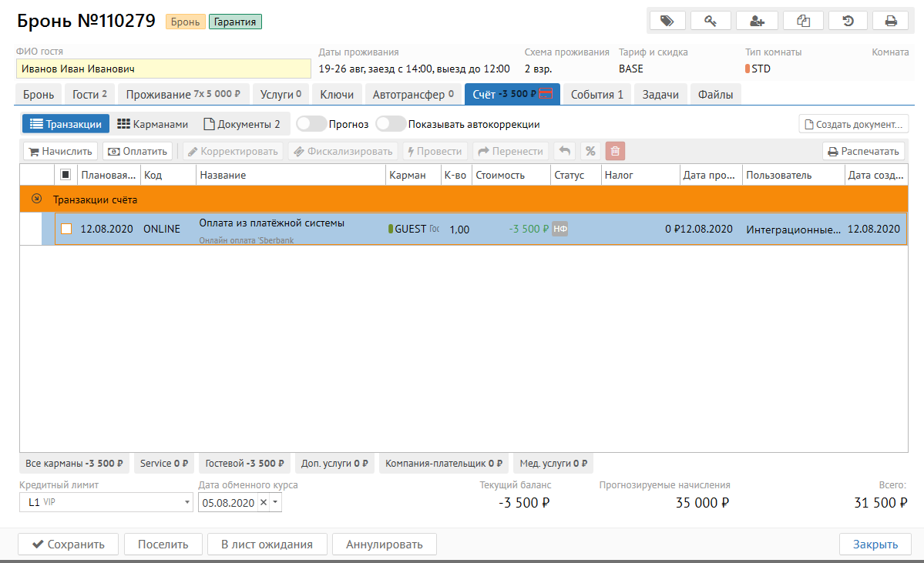Click the copy booking icon button
The width and height of the screenshot is (924, 563).
[x=803, y=21]
